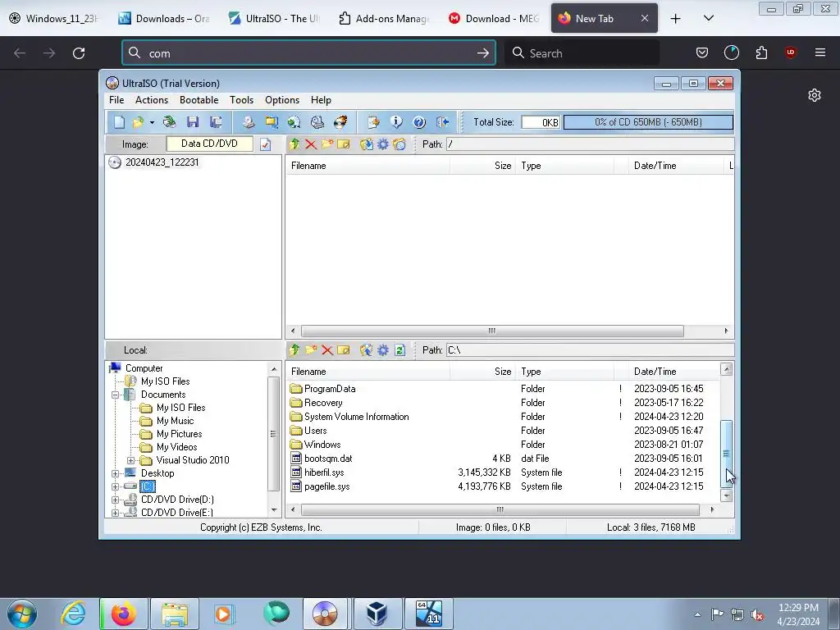Click the Rename icon in image pane toolbar
Viewport: 840px width, 630px height.
coord(344,144)
